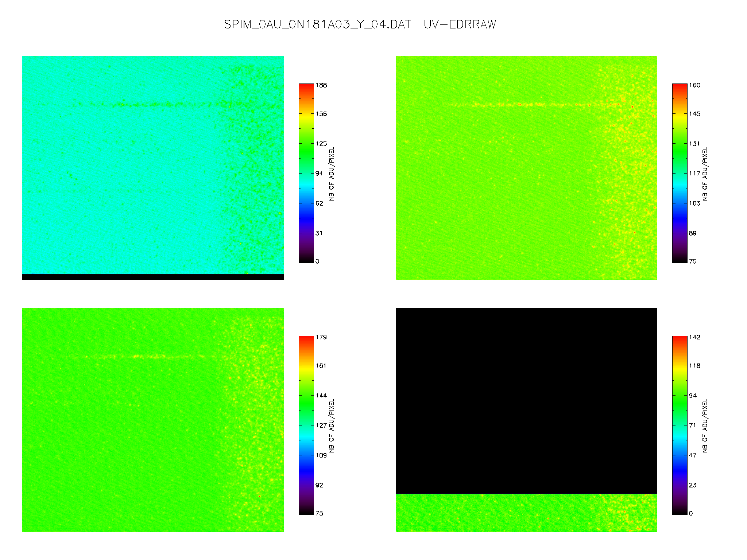Click the value 71 on the colorbar

pyautogui.click(x=693, y=425)
